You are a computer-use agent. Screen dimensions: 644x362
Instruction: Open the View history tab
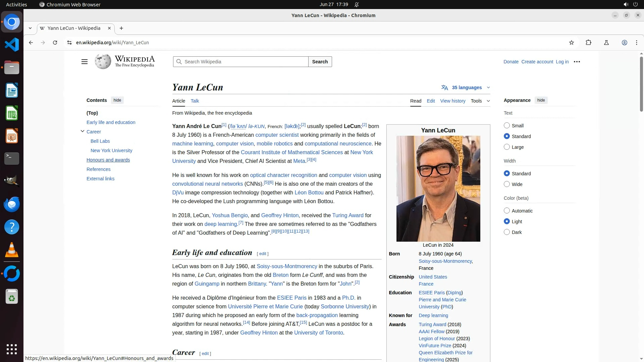pos(452,101)
